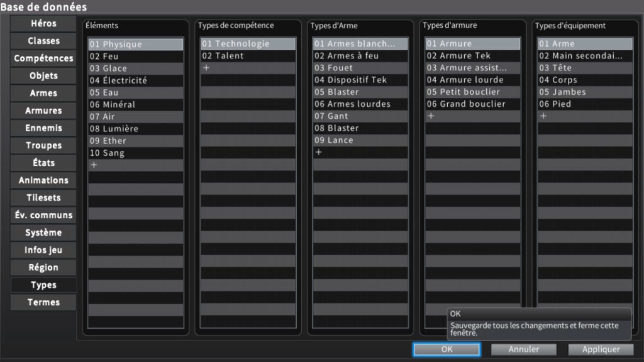
Task: Select armor type 01 Armure
Action: [x=473, y=44]
